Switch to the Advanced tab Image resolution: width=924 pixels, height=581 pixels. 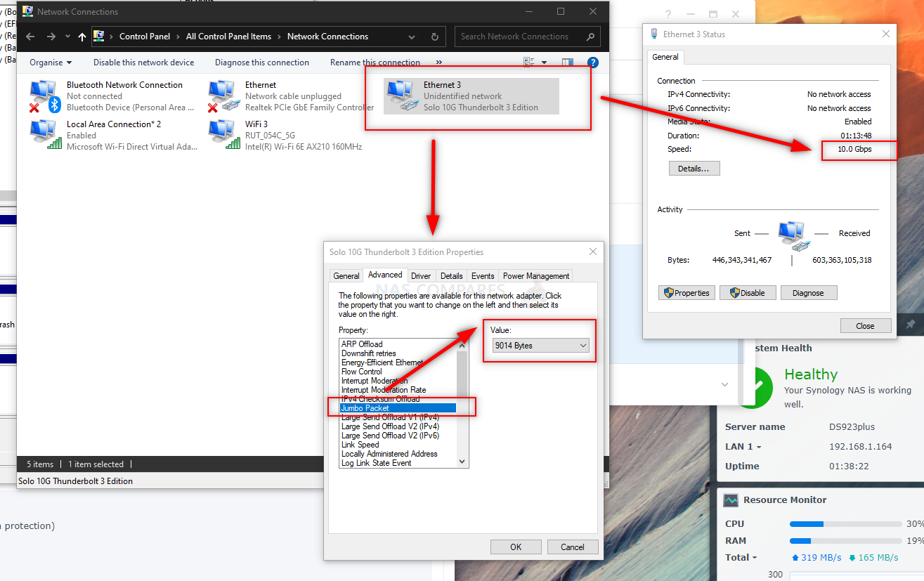click(385, 275)
